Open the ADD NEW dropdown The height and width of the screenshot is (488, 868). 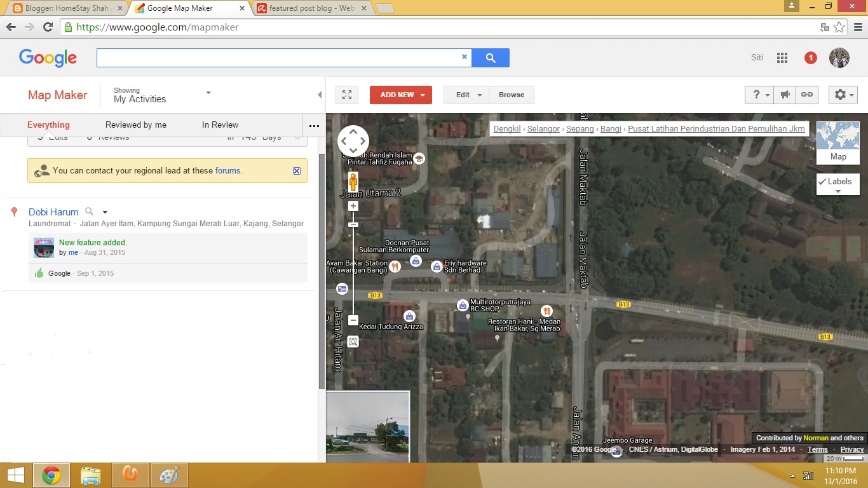(x=400, y=94)
